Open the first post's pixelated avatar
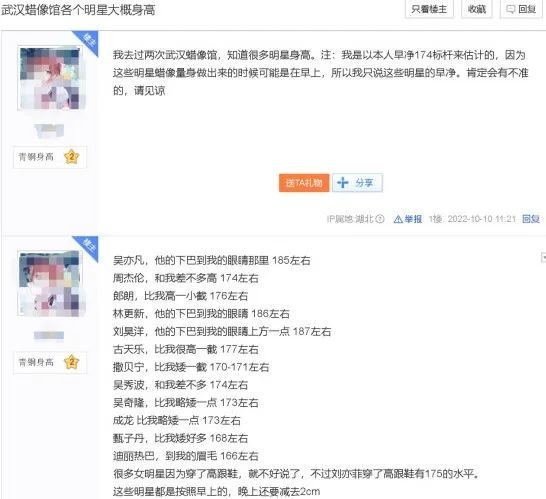 click(50, 79)
